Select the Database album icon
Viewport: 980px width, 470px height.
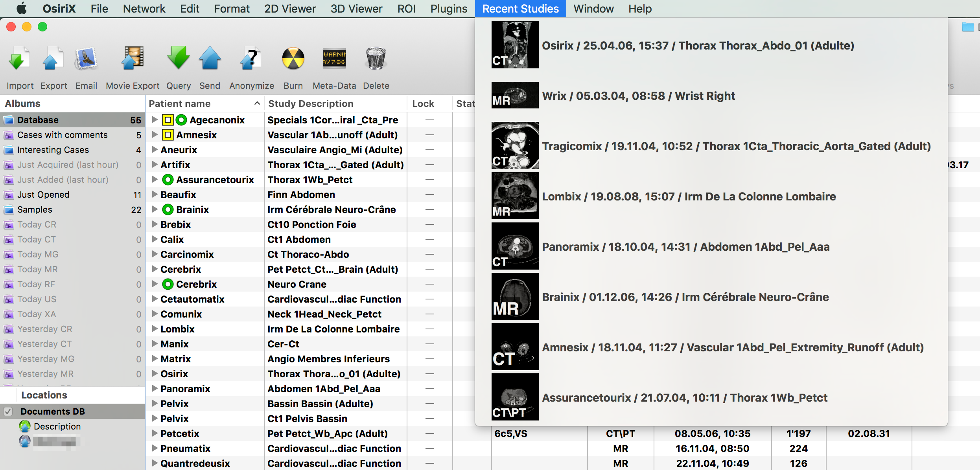(x=9, y=120)
